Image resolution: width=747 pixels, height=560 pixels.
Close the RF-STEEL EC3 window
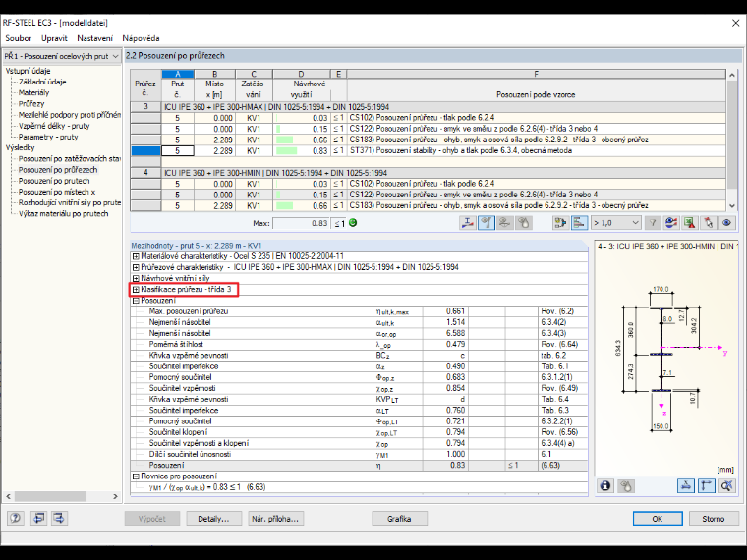click(x=735, y=23)
